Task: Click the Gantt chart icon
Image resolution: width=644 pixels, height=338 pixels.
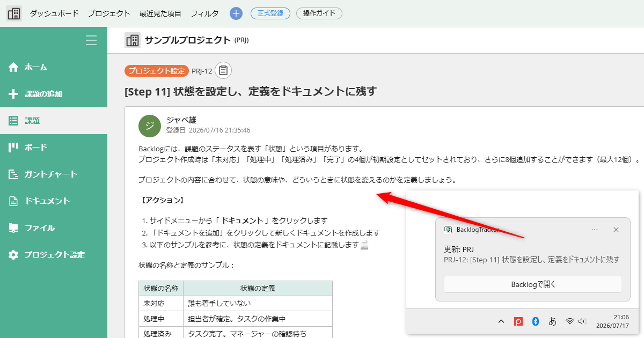Action: (13, 174)
